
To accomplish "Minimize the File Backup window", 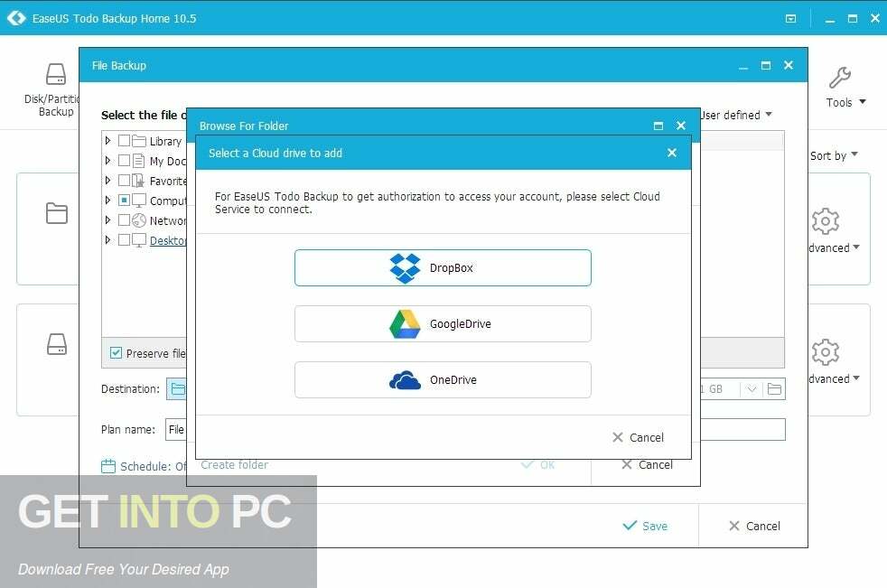I will click(743, 67).
